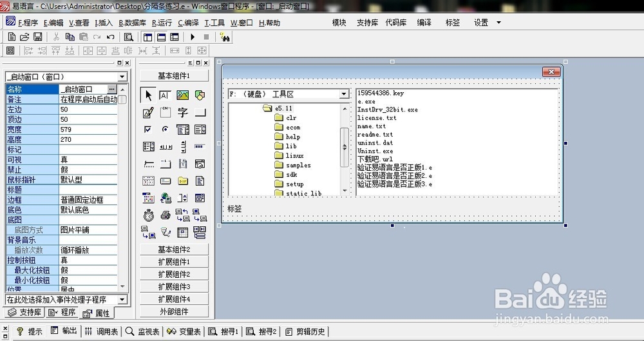Open the I.插入 menu
The height and width of the screenshot is (341, 644).
pyautogui.click(x=104, y=23)
